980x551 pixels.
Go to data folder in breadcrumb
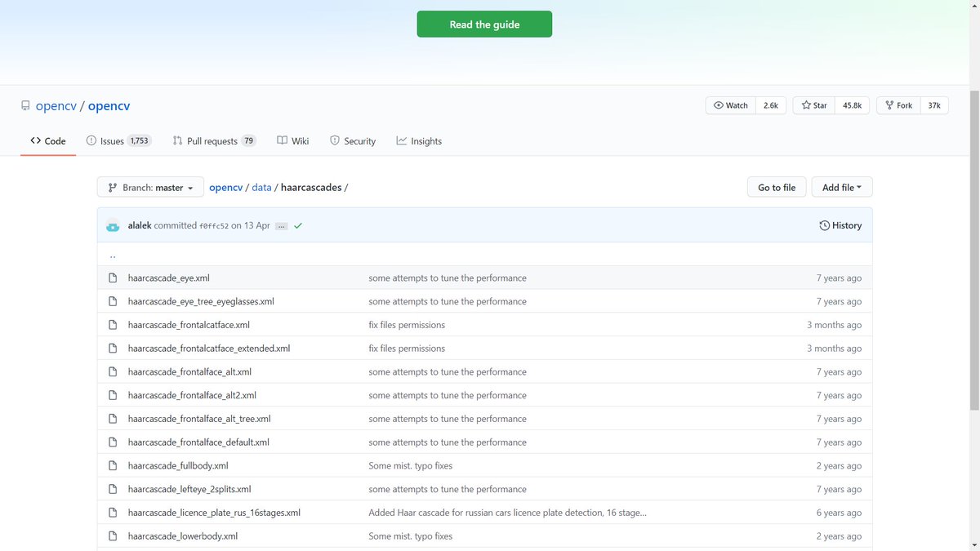coord(261,188)
